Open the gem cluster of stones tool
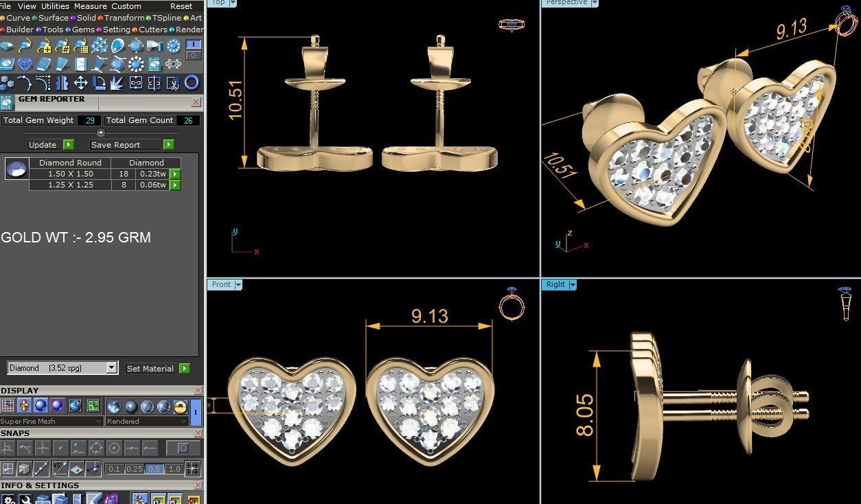 click(x=100, y=45)
